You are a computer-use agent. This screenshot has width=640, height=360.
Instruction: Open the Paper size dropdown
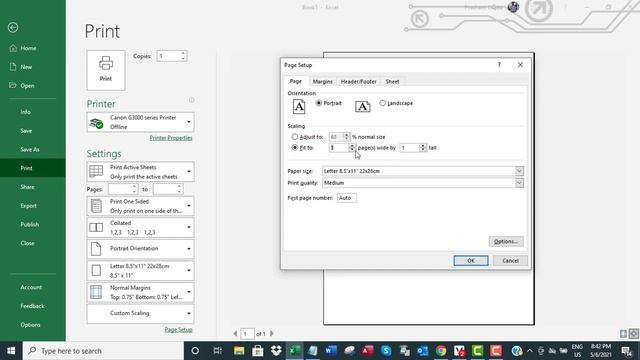519,171
